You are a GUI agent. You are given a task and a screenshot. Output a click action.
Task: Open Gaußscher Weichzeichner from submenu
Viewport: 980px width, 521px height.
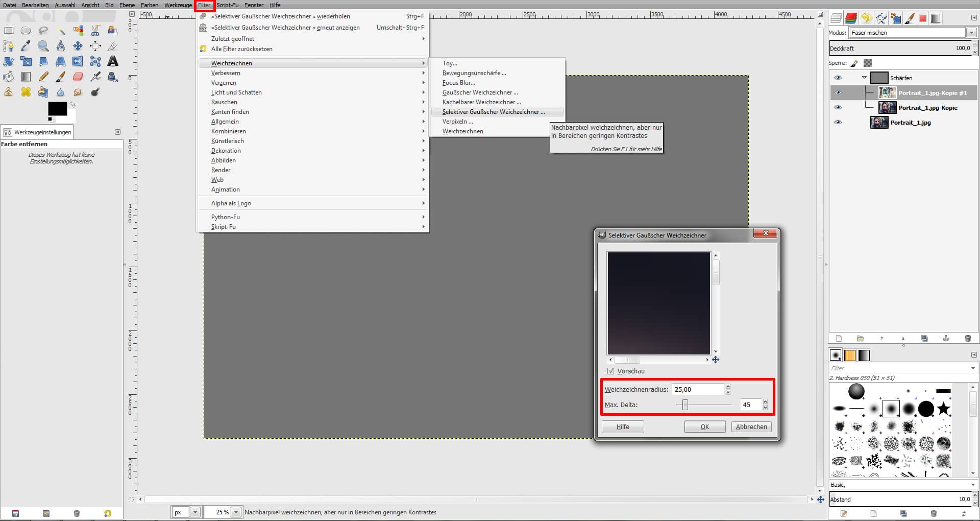[x=480, y=92]
